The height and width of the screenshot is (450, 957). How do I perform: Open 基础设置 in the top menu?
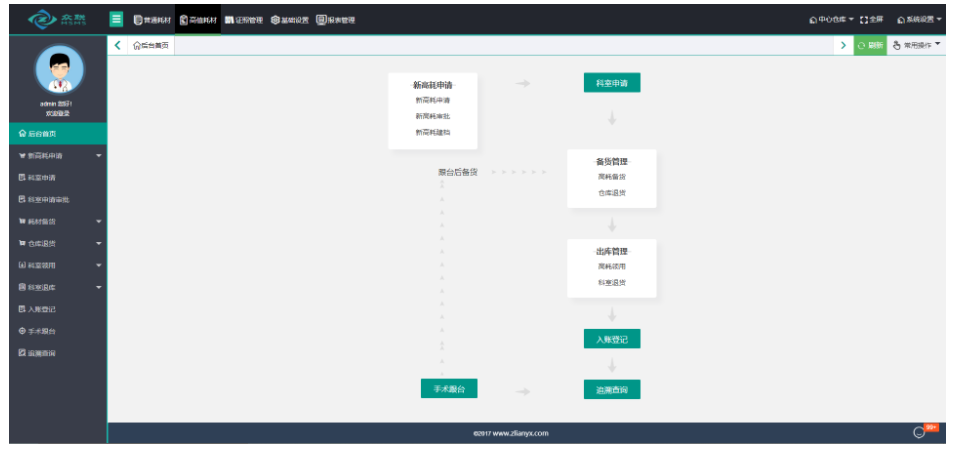[x=290, y=20]
